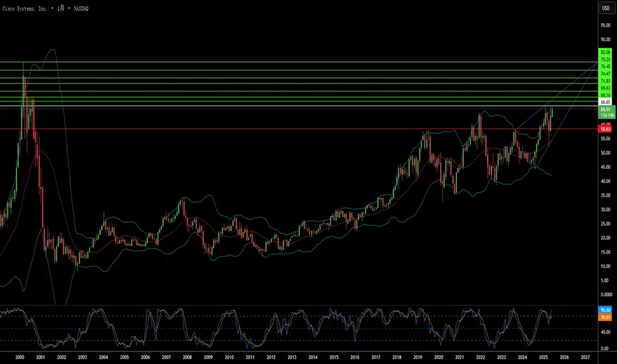Image resolution: width=617 pixels, height=364 pixels.
Task: Click the 65.51 current price label
Action: (x=605, y=109)
